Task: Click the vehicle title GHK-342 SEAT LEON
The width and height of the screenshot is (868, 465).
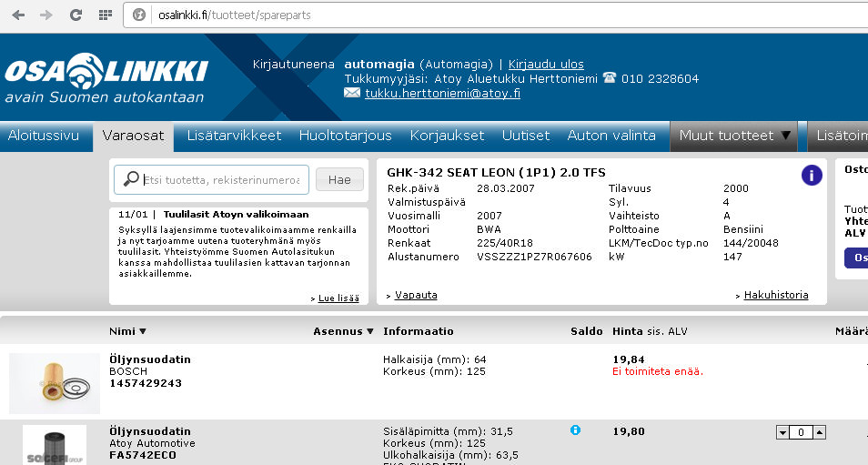Action: 496,172
